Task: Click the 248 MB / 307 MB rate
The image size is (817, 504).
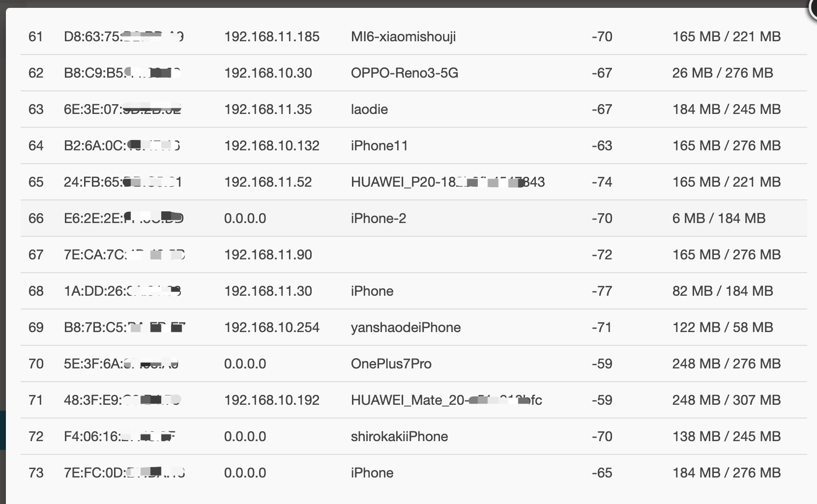Action: [726, 400]
